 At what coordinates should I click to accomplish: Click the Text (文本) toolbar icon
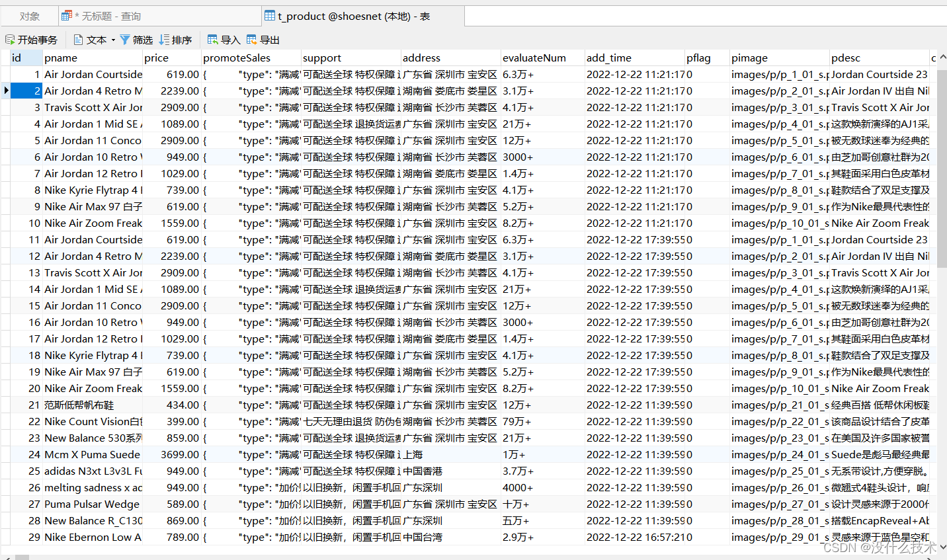pyautogui.click(x=79, y=40)
